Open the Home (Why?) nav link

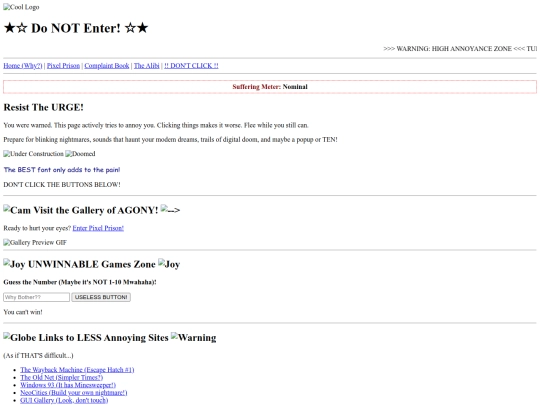point(23,65)
